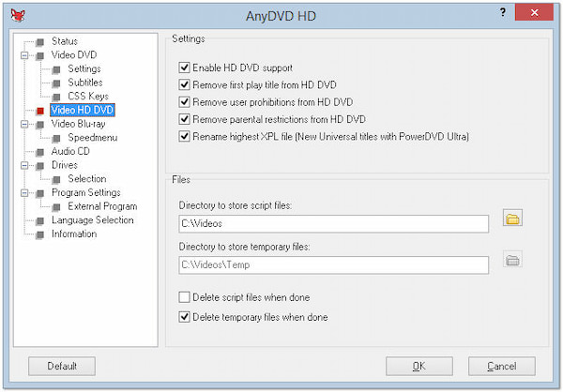Screen dimensions: 563x392
Task: Confirm with the OK button
Action: [419, 366]
